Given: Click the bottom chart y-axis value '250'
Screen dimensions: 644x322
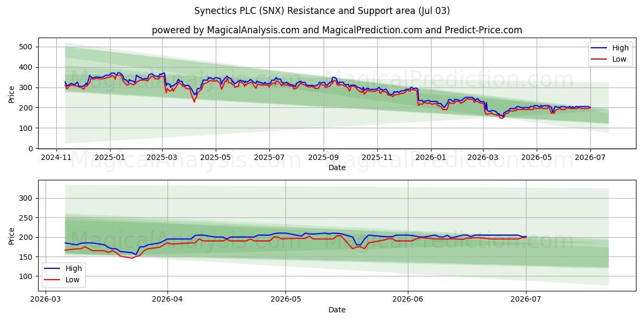Looking at the screenshot, I should pos(27,218).
